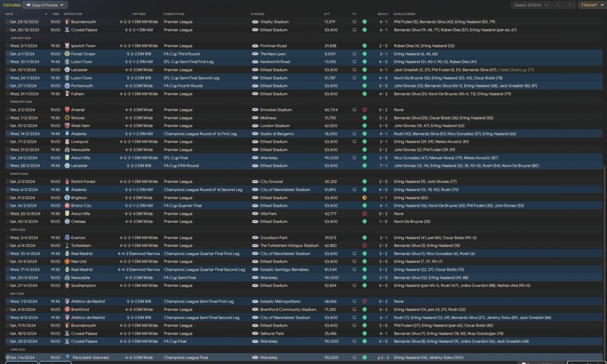Sort fixtures by the ATT column header

pos(327,14)
